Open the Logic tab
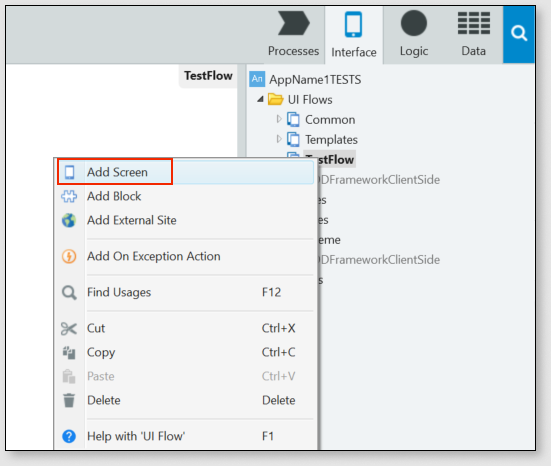 (x=414, y=34)
